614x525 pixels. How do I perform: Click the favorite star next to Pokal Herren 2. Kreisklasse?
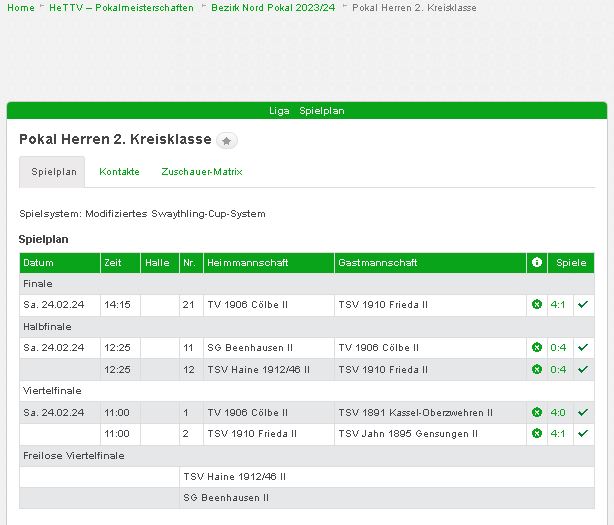tap(228, 141)
